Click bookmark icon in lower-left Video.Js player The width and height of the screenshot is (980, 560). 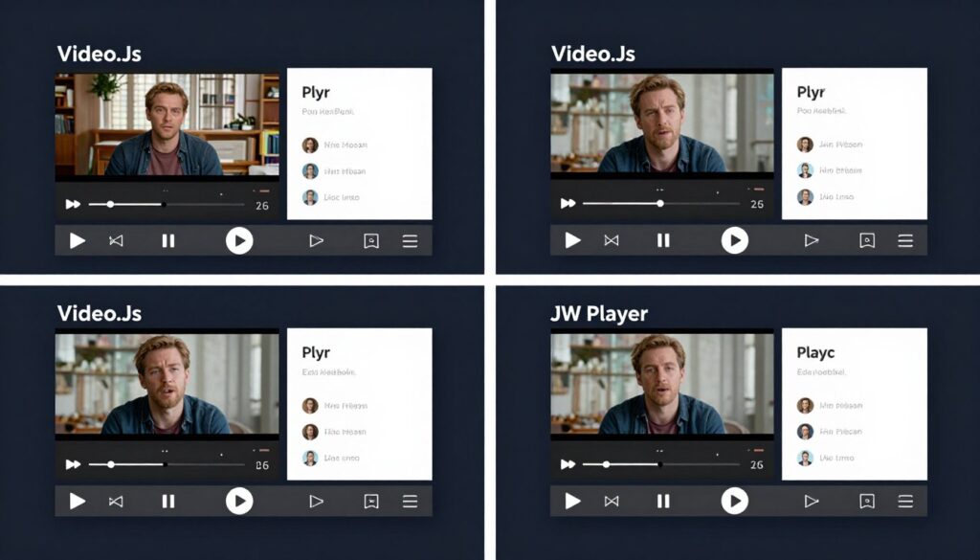[x=371, y=502]
